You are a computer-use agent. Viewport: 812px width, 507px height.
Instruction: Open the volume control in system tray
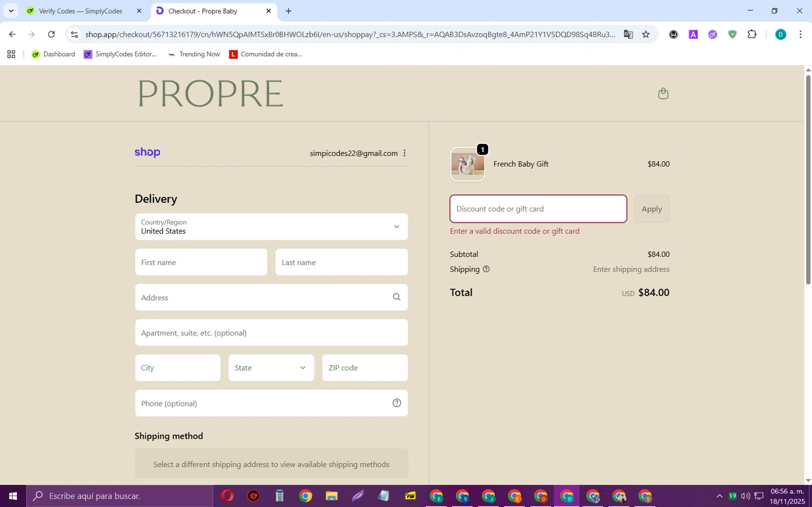(745, 496)
